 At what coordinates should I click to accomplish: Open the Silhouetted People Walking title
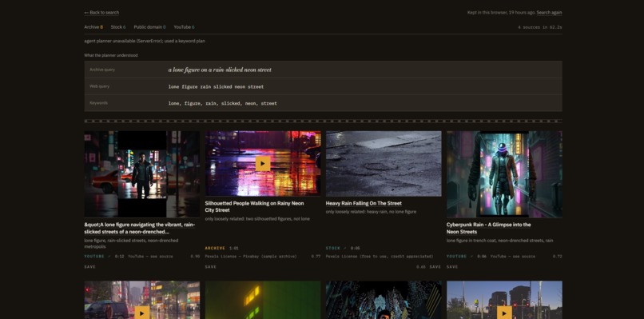tap(254, 207)
